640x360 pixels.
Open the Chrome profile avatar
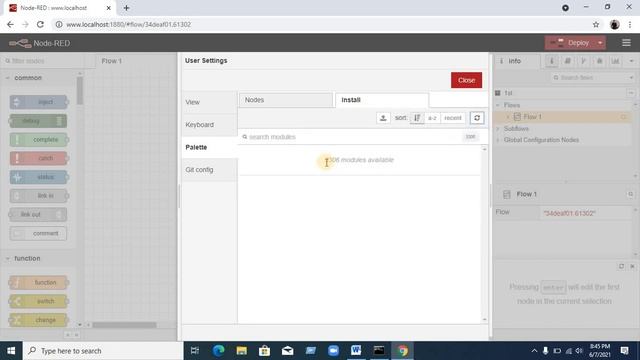(x=615, y=24)
